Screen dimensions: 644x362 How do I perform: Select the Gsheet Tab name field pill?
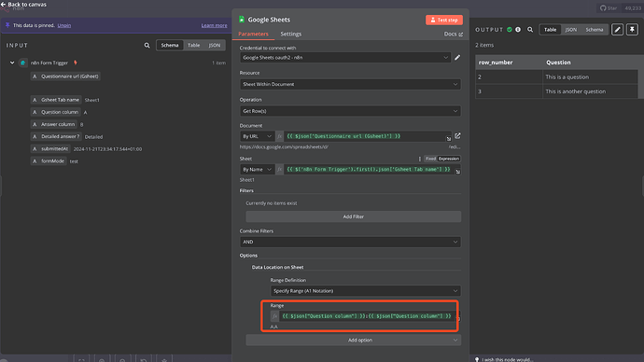coord(55,100)
